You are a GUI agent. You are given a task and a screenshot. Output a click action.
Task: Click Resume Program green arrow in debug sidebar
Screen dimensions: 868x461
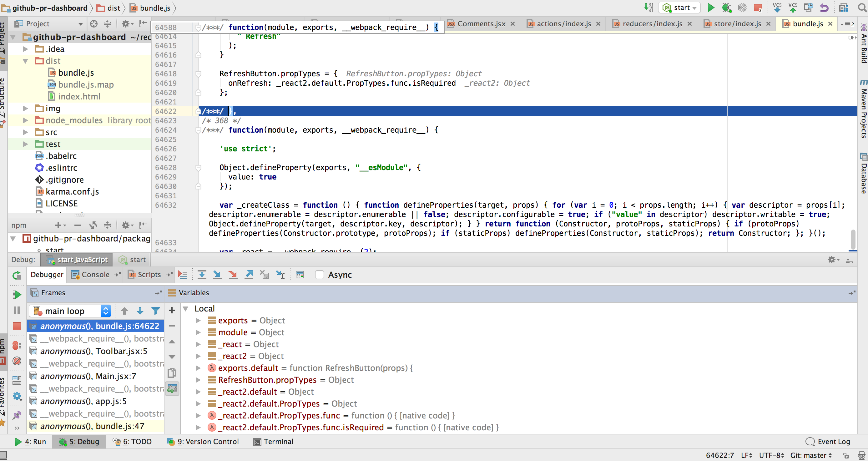point(17,295)
